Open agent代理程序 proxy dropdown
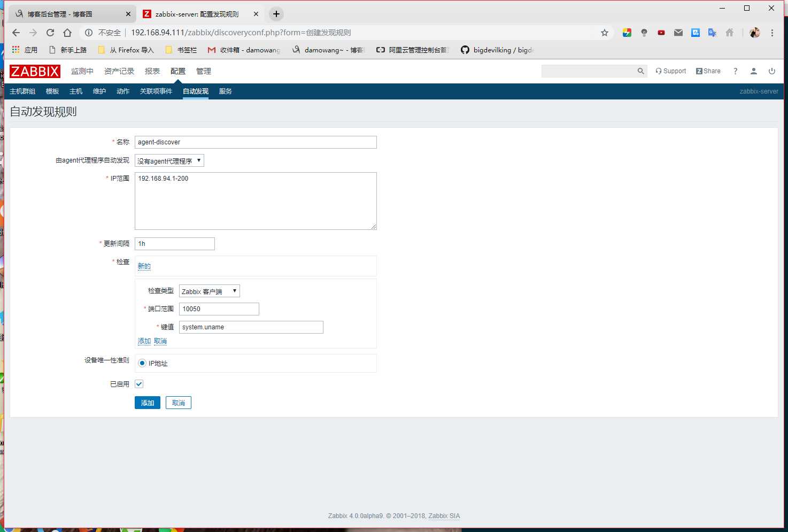The height and width of the screenshot is (532, 788). pyautogui.click(x=169, y=160)
